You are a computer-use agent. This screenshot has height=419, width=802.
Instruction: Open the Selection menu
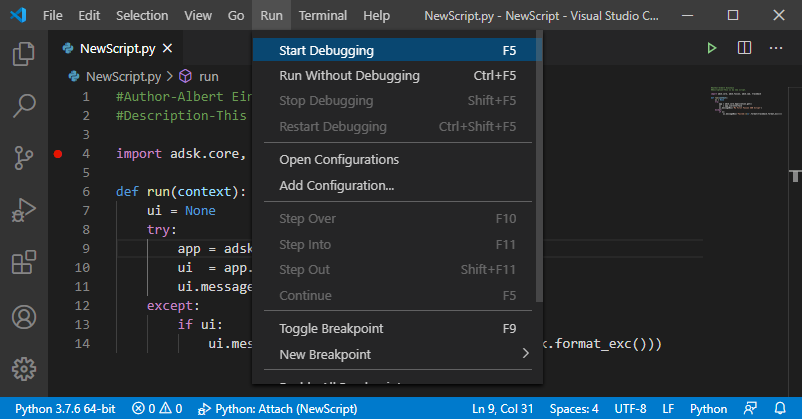(x=142, y=15)
